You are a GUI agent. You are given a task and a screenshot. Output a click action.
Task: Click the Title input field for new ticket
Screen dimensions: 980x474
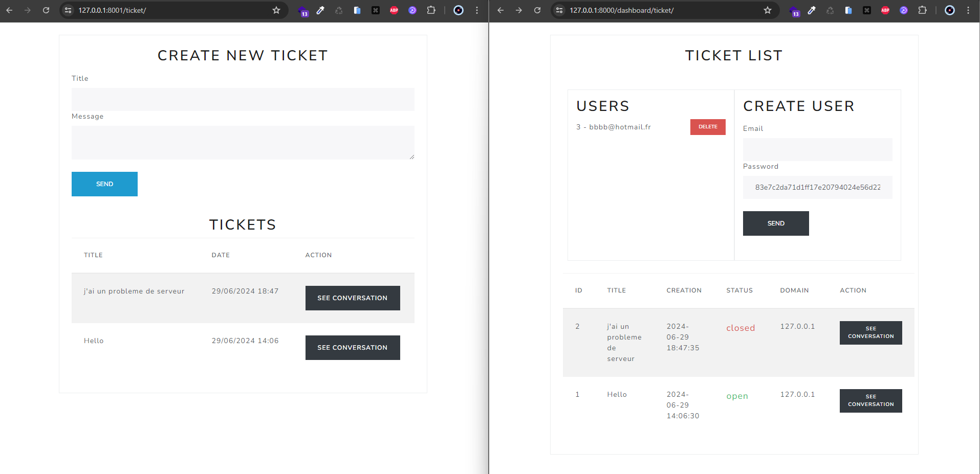pyautogui.click(x=243, y=99)
